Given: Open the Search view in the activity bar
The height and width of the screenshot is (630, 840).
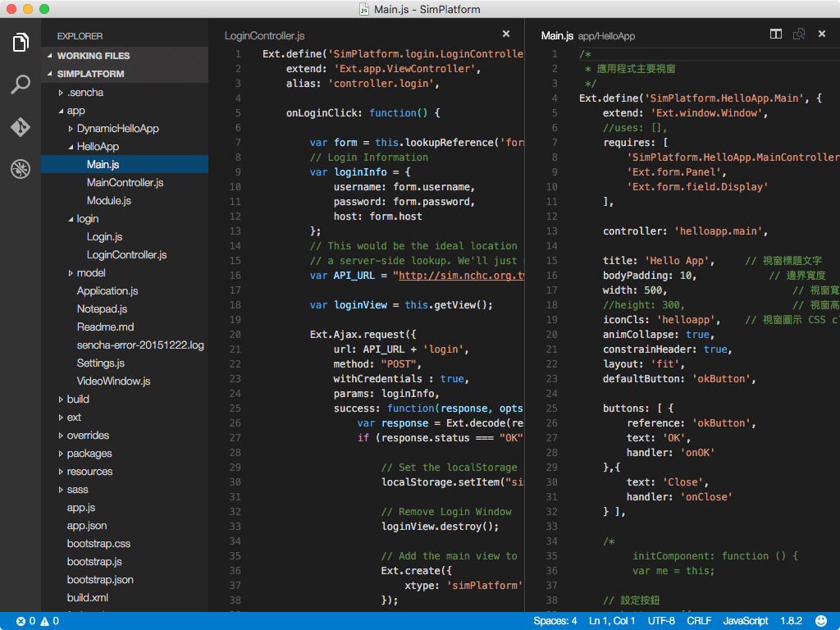Looking at the screenshot, I should (x=20, y=84).
